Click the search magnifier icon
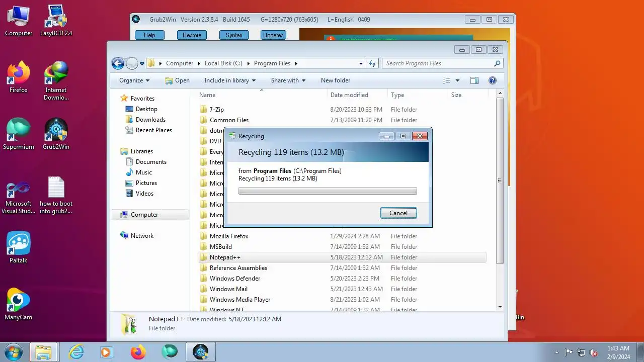 point(497,63)
